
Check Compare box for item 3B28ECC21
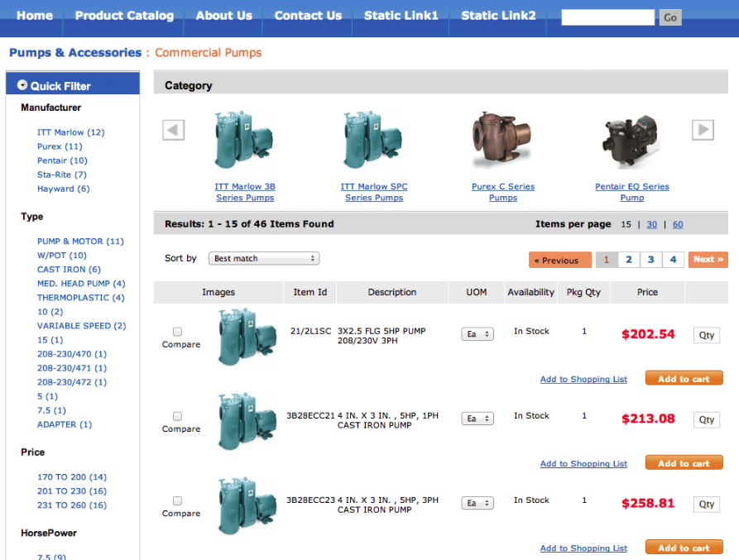click(177, 416)
